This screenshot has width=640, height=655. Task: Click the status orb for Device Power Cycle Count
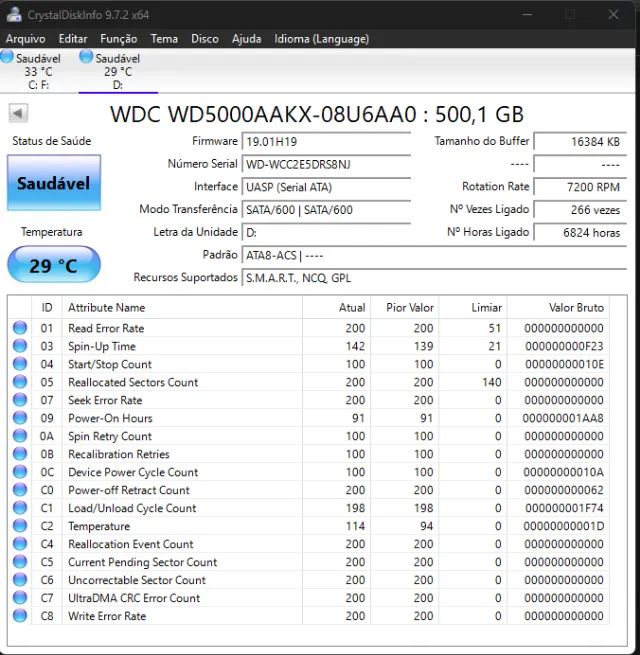coord(20,472)
